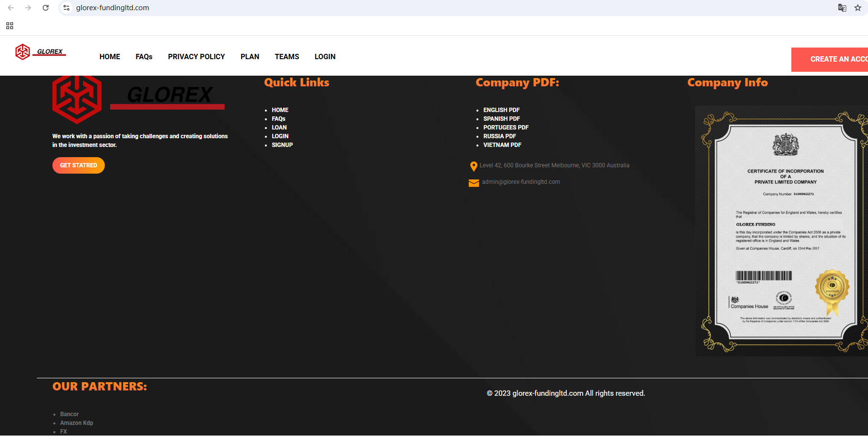Click the FX partner entry
The width and height of the screenshot is (868, 437).
click(x=64, y=432)
